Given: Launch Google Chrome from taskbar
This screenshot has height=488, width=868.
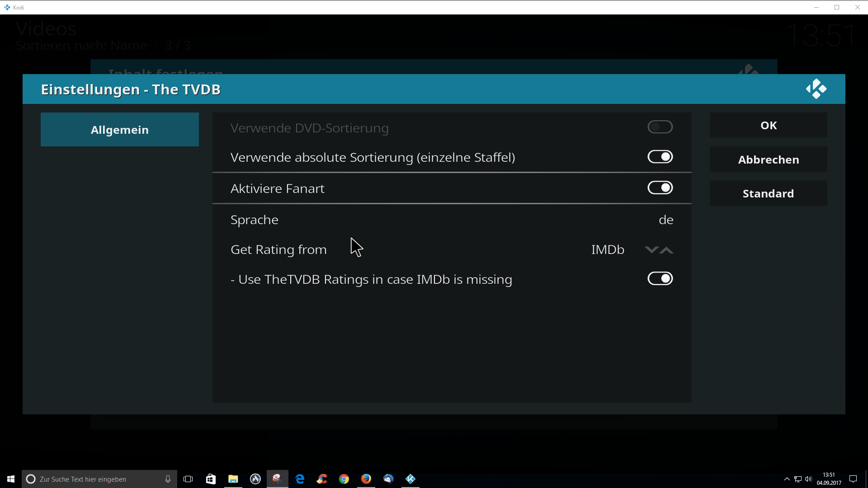Looking at the screenshot, I should click(x=344, y=479).
